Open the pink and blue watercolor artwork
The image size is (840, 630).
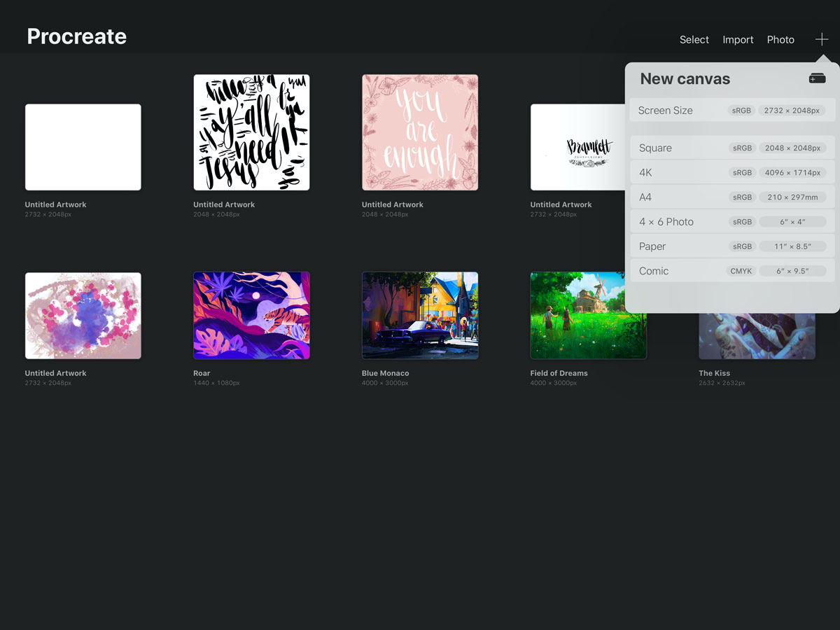[x=83, y=316]
